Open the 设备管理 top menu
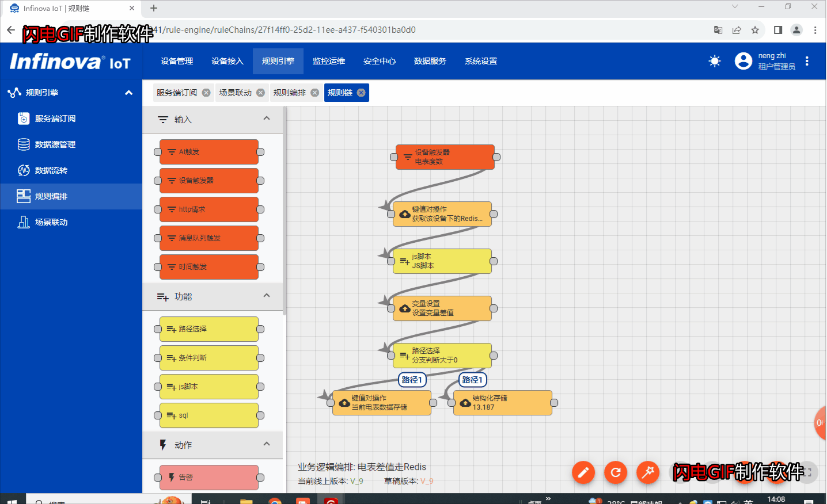827x504 pixels. point(177,61)
